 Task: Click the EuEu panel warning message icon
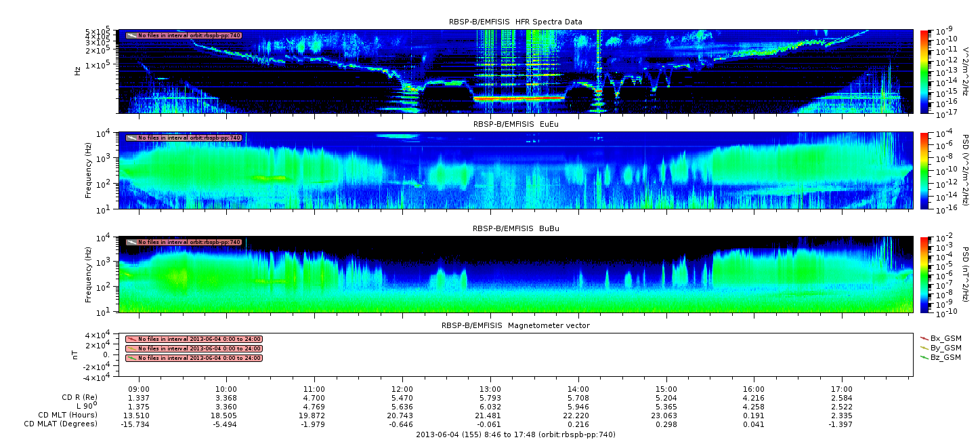click(132, 138)
